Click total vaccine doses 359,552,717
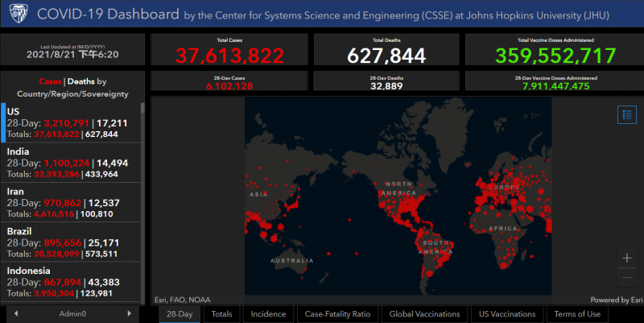The width and height of the screenshot is (644, 323). coord(555,56)
